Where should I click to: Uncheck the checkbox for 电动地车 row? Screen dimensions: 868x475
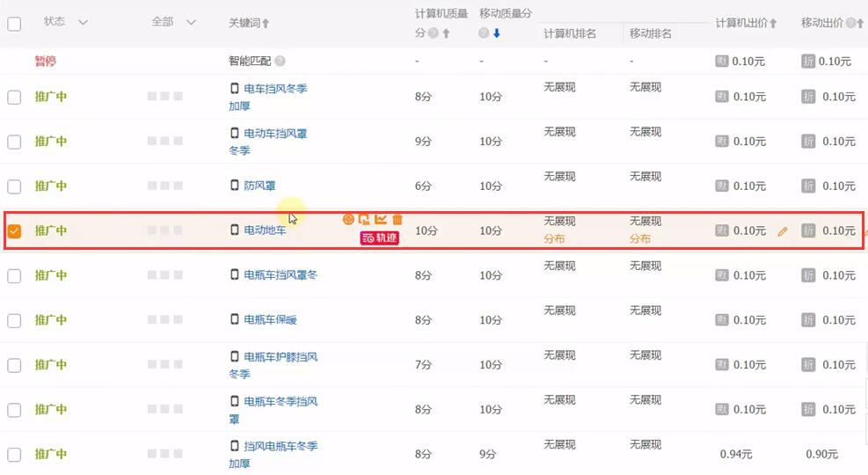pos(14,231)
